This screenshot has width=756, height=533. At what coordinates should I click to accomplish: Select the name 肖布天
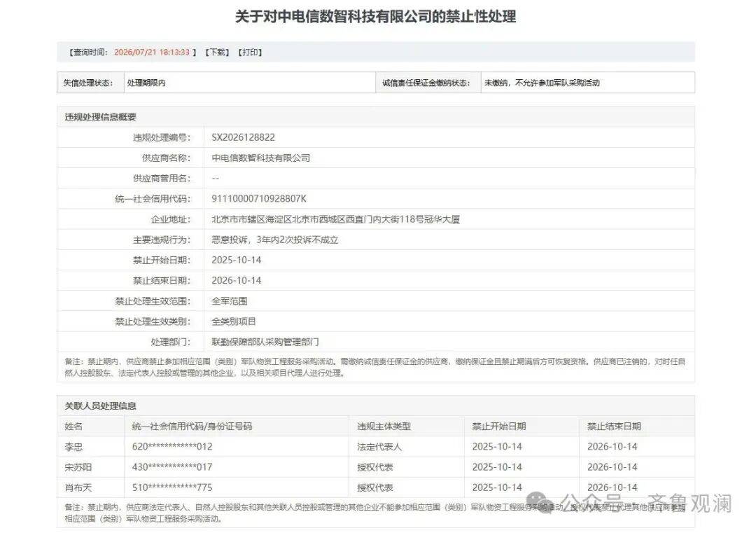pos(78,487)
